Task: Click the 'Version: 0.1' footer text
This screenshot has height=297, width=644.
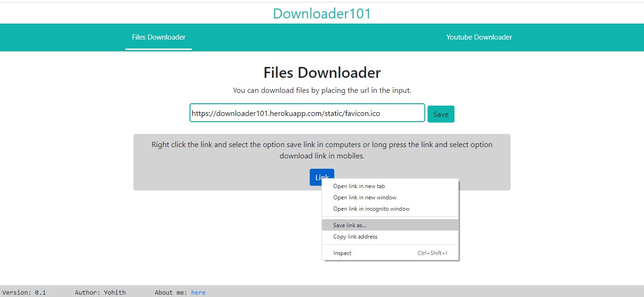Action: click(x=24, y=293)
